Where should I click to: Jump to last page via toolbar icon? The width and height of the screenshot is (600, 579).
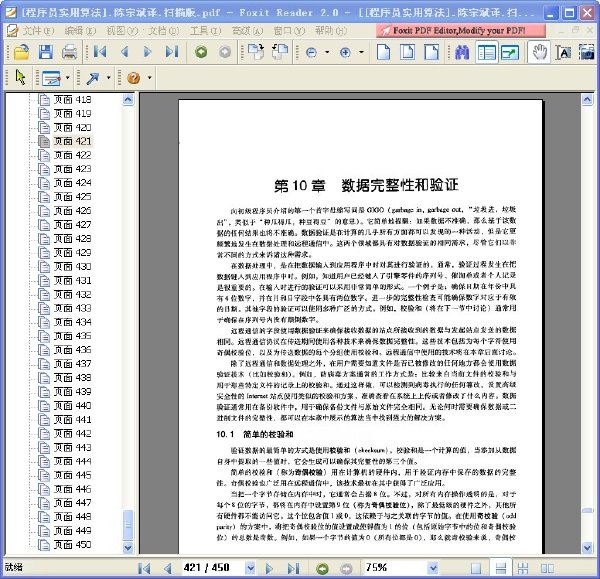(x=172, y=52)
